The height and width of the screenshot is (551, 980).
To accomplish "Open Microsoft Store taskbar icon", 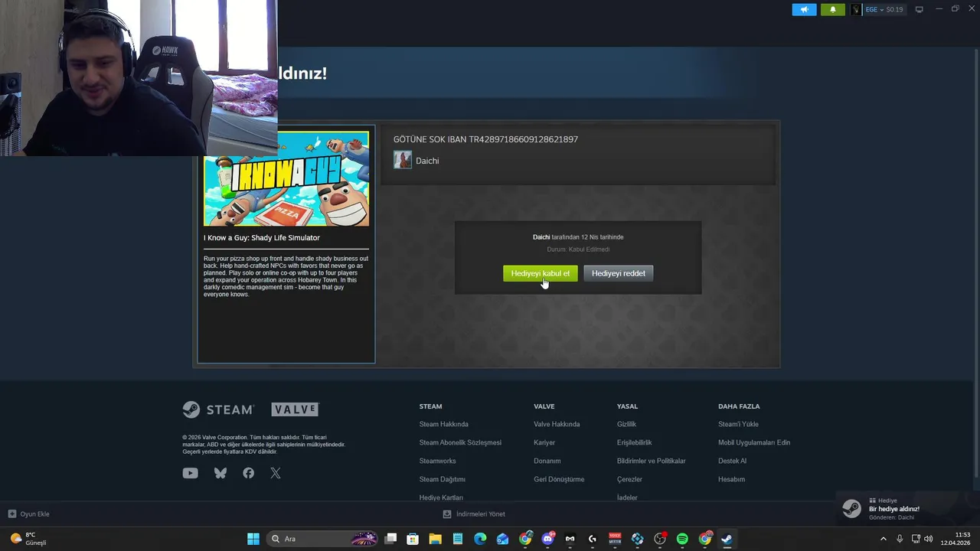I will (x=413, y=539).
